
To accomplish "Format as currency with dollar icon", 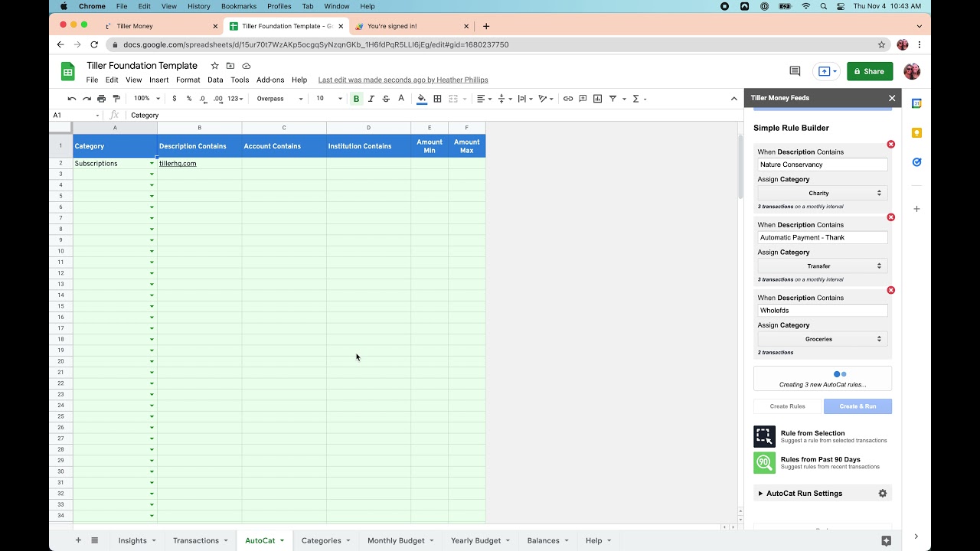I will coord(175,99).
